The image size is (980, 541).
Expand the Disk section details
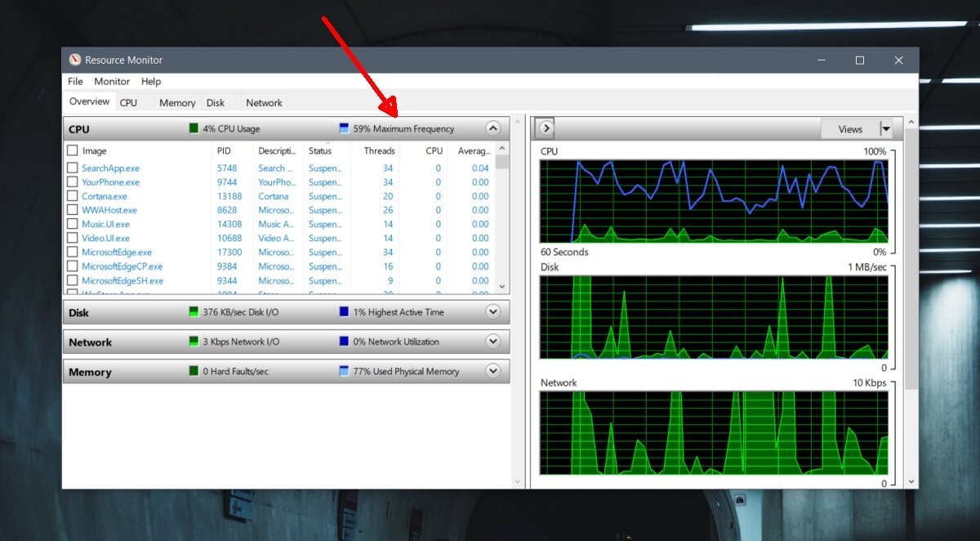(x=492, y=312)
